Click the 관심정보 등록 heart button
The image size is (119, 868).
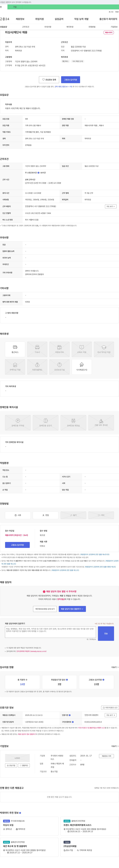point(49,80)
